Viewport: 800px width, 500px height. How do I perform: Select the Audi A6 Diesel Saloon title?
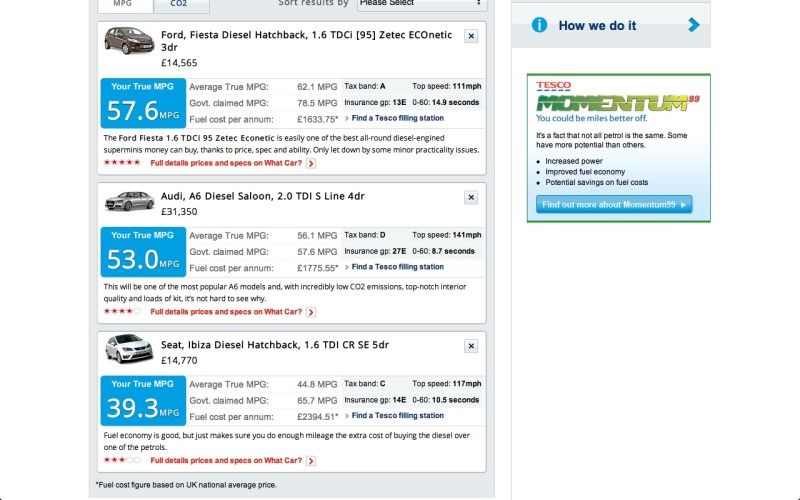click(x=263, y=196)
